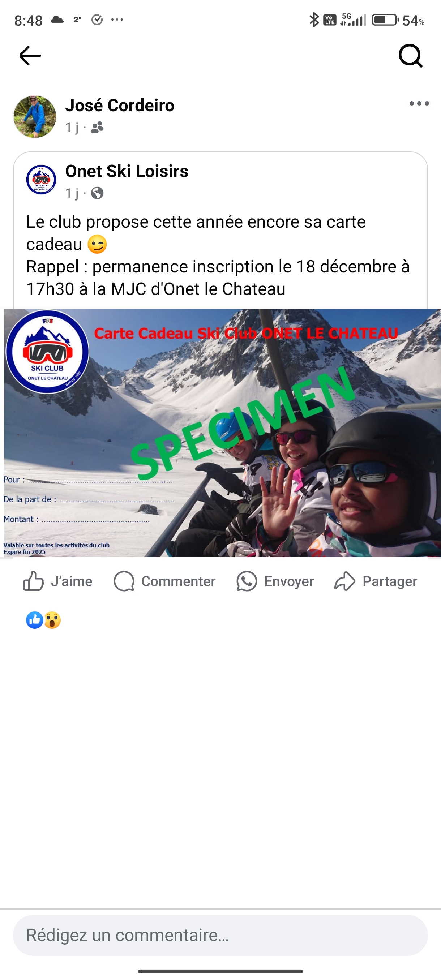Open Onet Ski Loisirs page logo
Viewport: 441px width, 980px height.
[x=41, y=180]
